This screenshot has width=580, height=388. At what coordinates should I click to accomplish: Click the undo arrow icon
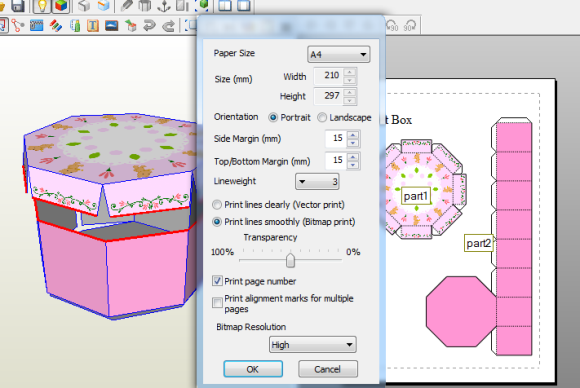tap(149, 26)
